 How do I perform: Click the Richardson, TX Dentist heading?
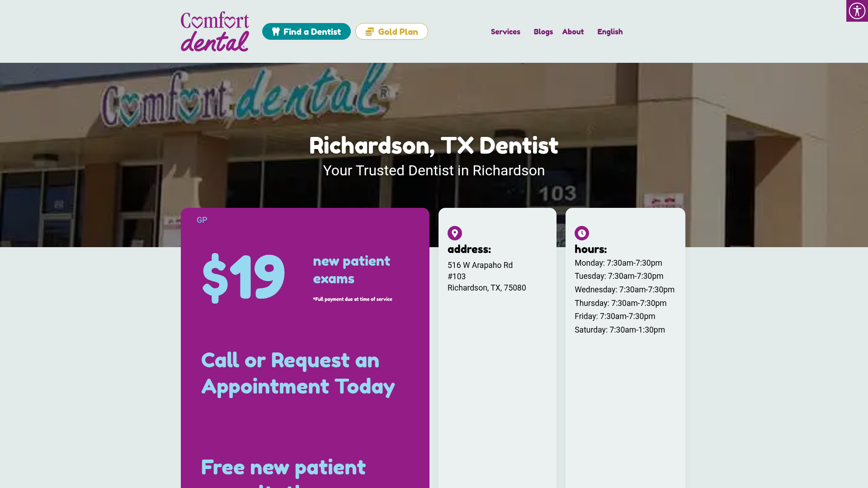pyautogui.click(x=434, y=145)
